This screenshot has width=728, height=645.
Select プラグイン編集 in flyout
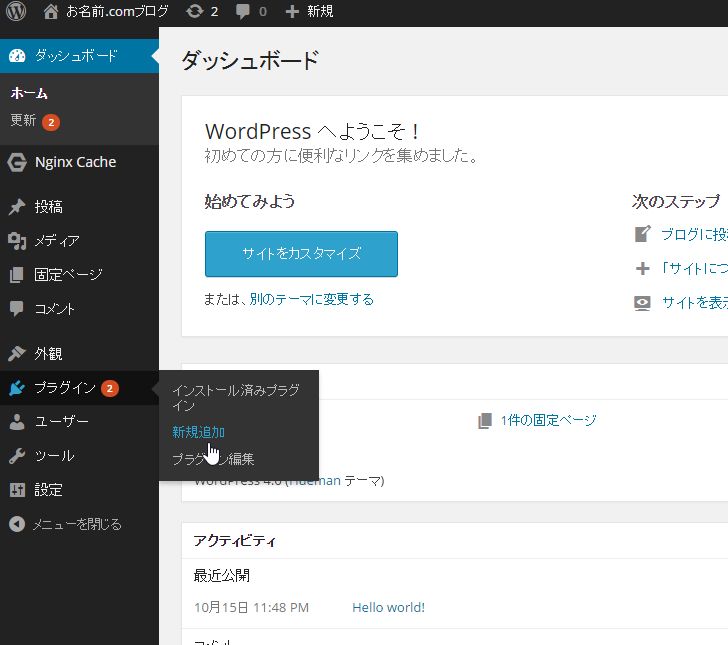213,459
